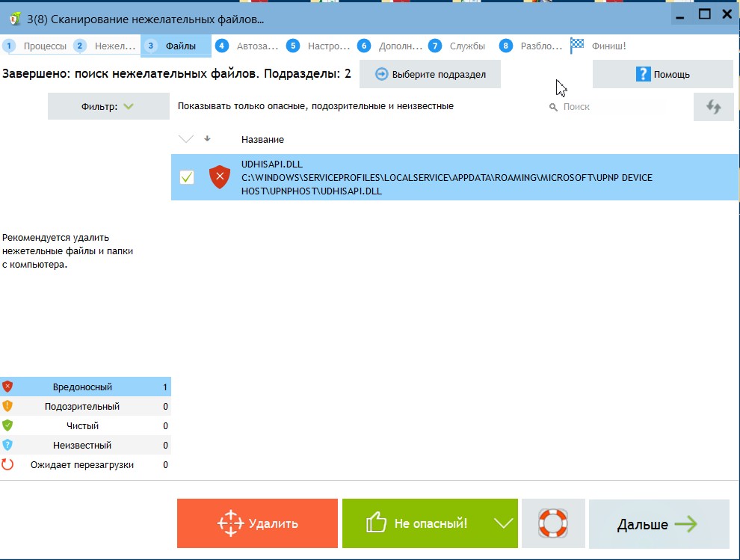Open the Не опасный! dropdown arrow

coord(504,523)
